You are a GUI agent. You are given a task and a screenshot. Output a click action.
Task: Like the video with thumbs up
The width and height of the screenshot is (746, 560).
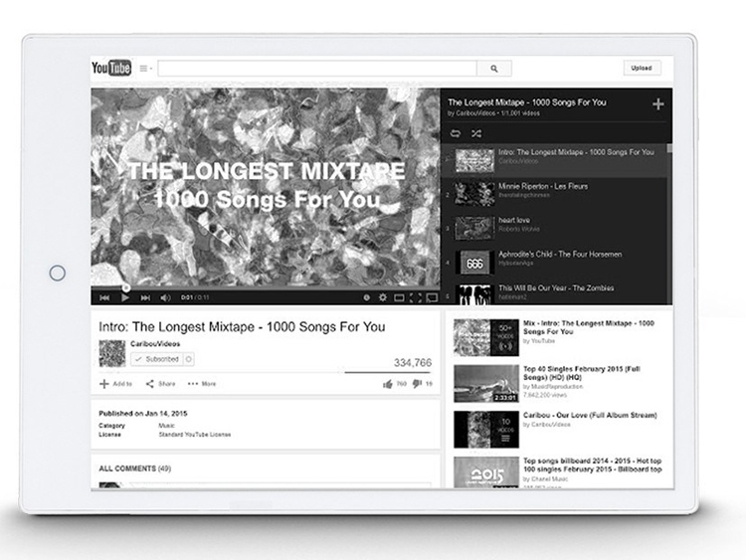click(388, 384)
